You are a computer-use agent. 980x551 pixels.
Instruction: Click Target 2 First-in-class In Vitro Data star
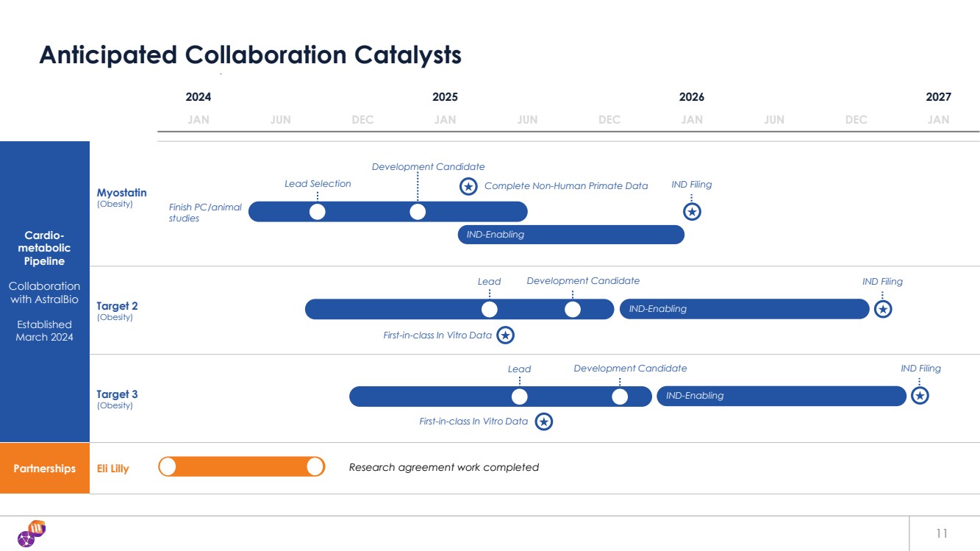click(505, 335)
